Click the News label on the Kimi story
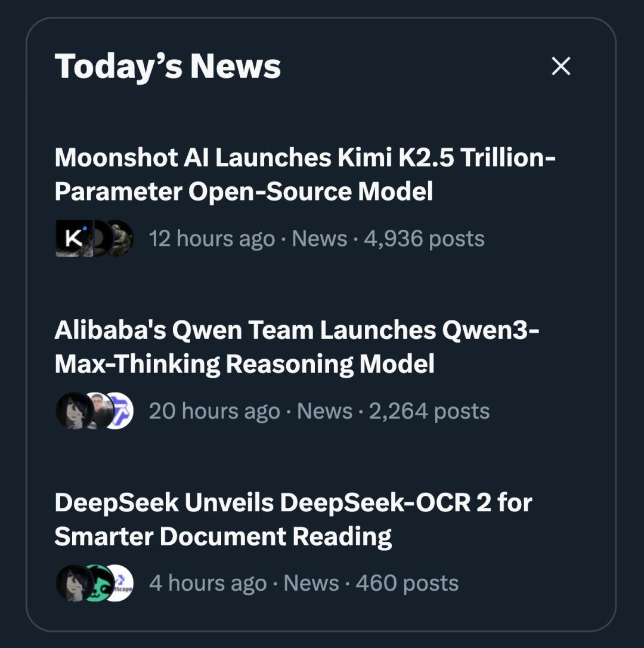The image size is (644, 648). (319, 239)
